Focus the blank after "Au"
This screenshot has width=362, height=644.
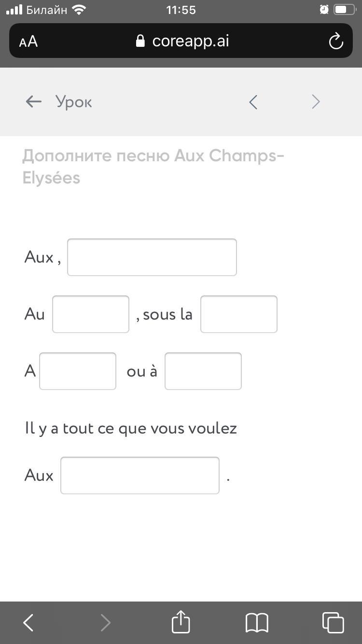(91, 314)
